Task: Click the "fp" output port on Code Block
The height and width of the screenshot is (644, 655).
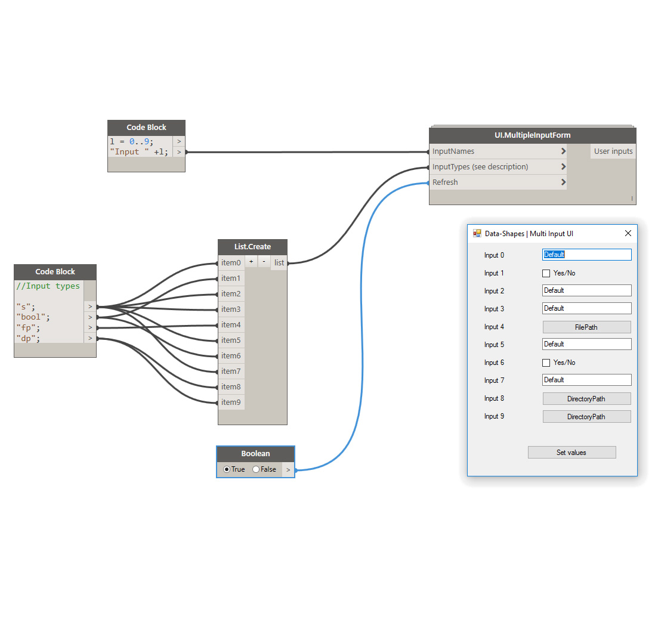Action: coord(90,327)
